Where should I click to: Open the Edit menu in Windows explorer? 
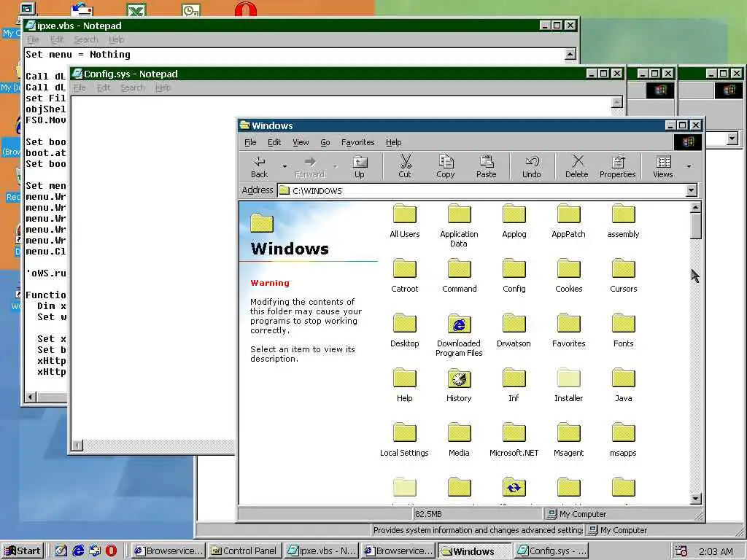274,142
